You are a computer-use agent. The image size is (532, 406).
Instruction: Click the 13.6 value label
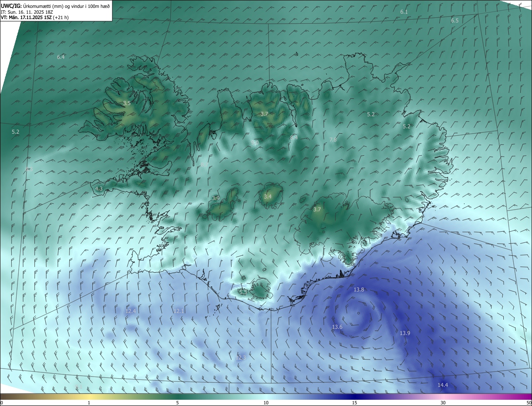point(337,327)
